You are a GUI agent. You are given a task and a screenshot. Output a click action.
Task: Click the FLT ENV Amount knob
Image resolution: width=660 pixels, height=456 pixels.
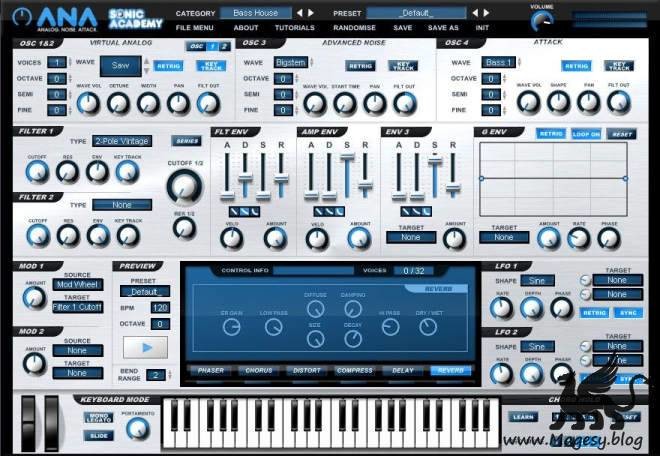pyautogui.click(x=275, y=239)
